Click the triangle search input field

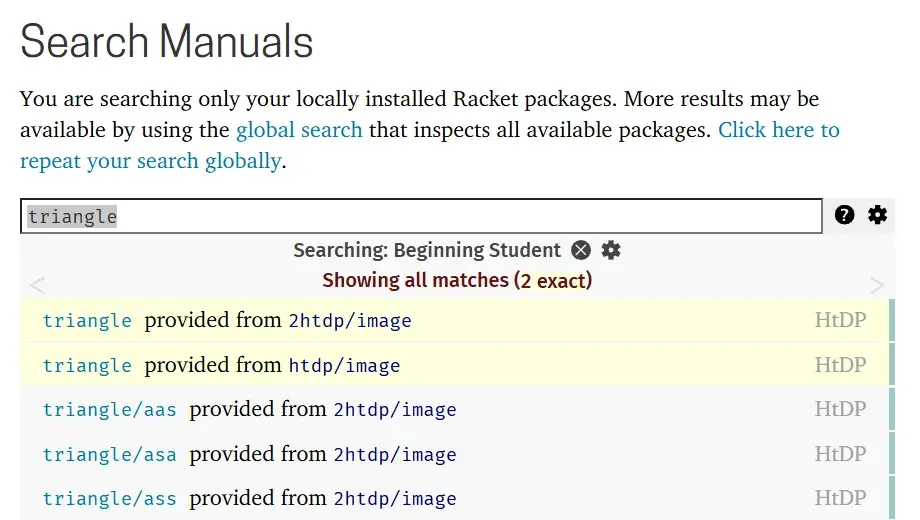(420, 216)
